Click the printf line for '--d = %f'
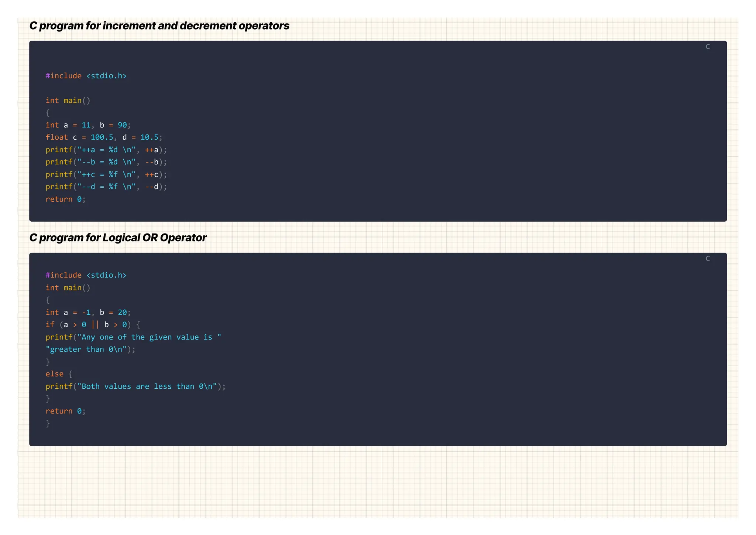The height and width of the screenshot is (535, 756). coord(106,187)
